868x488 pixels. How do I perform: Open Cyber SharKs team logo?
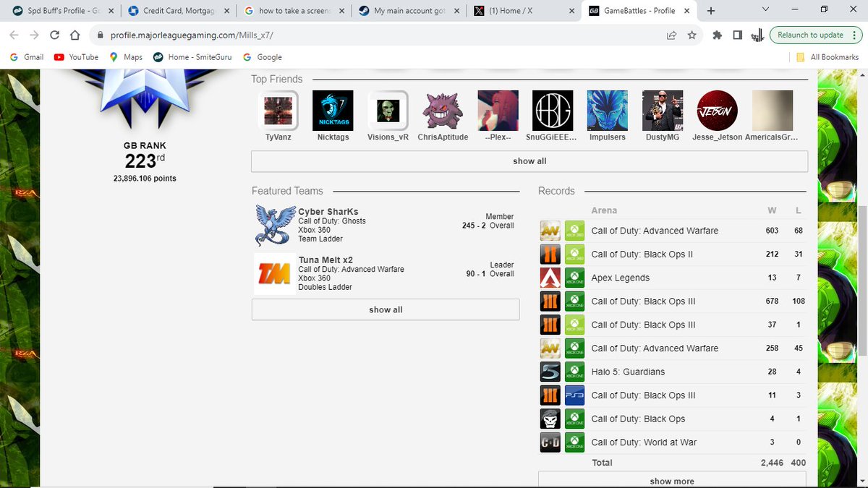(x=275, y=225)
